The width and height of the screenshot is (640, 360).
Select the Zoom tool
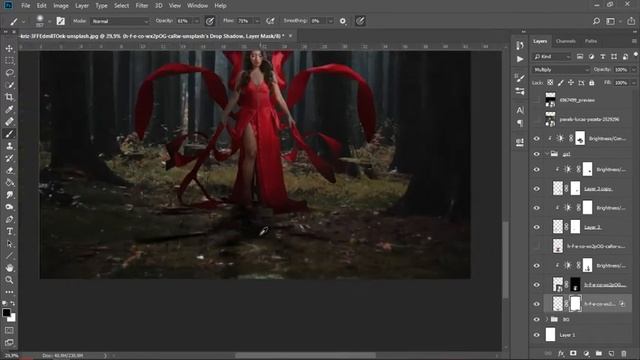pos(9,280)
